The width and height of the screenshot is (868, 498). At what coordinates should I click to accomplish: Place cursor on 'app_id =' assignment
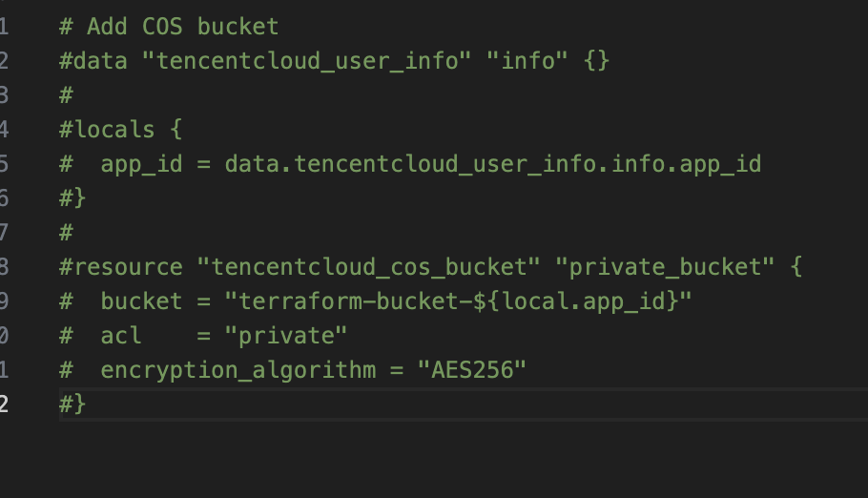[155, 164]
